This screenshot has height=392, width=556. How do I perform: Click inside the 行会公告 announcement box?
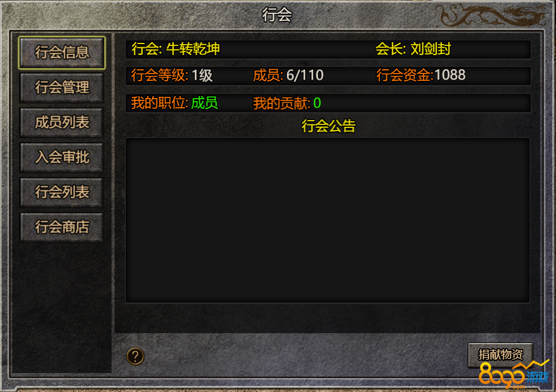coord(327,220)
